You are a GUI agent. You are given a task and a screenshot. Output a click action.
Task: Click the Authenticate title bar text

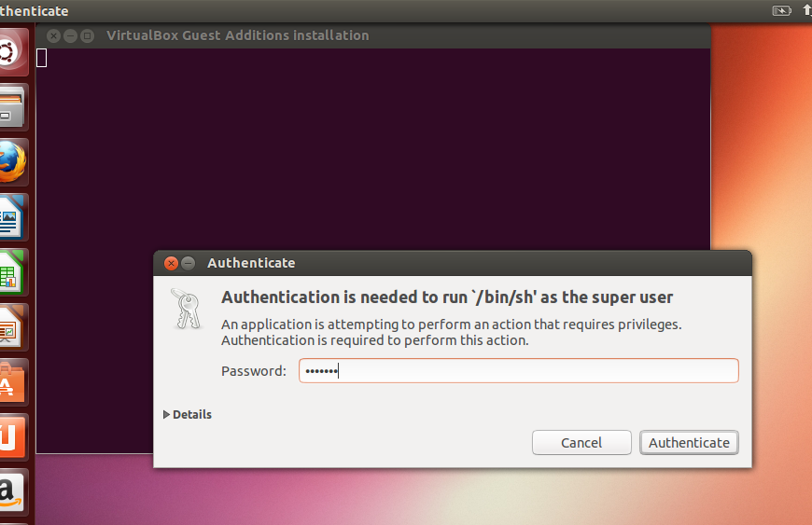[251, 263]
